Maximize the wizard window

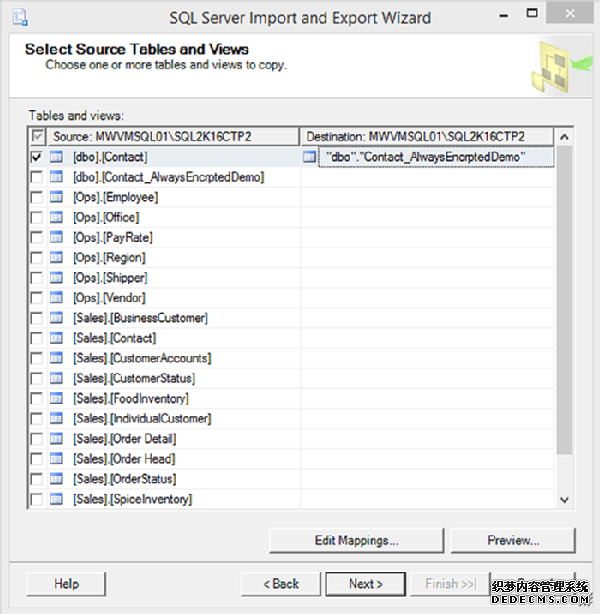[532, 13]
